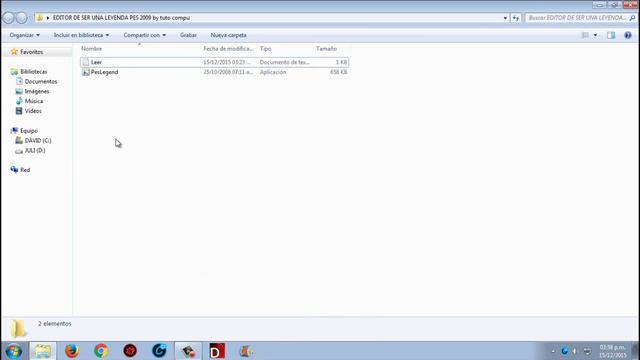Screen dimensions: 640x360
Task: Select Bibliotecas in the navigation pane
Action: (33, 71)
